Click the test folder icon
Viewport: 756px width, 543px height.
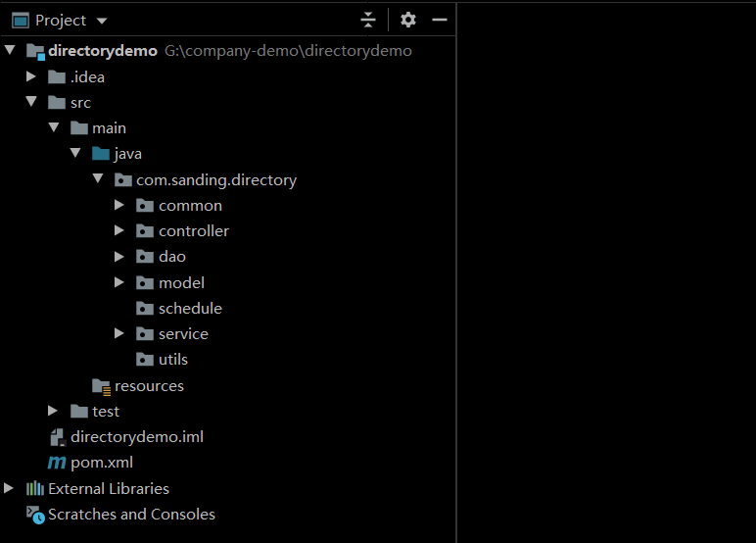coord(79,412)
